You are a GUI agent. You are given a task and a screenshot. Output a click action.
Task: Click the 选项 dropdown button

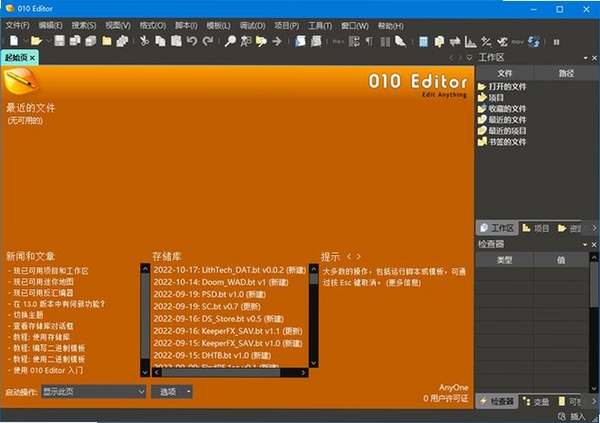(172, 392)
